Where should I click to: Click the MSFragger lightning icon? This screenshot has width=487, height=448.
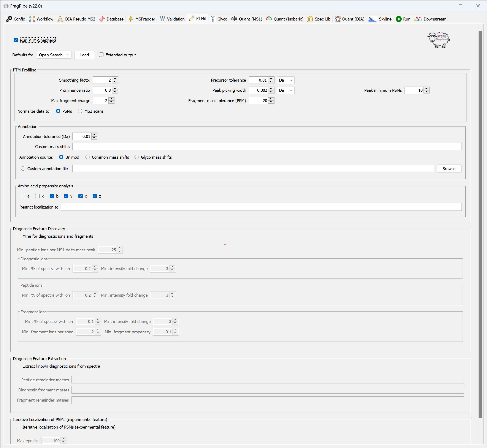pyautogui.click(x=131, y=19)
